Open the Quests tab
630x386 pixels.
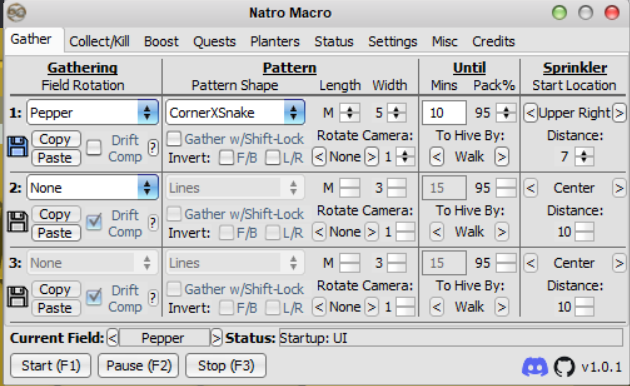pos(214,41)
